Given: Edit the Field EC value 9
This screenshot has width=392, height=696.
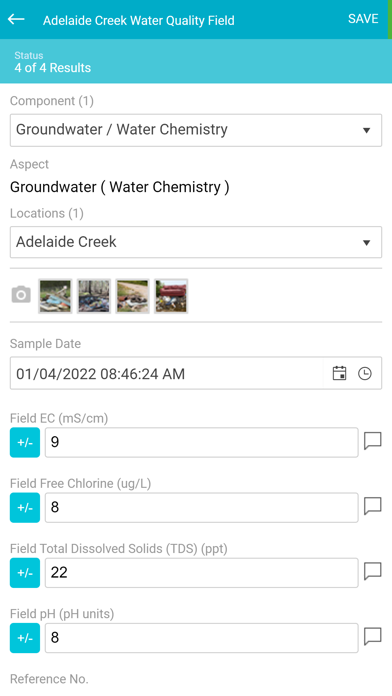Looking at the screenshot, I should click(202, 442).
